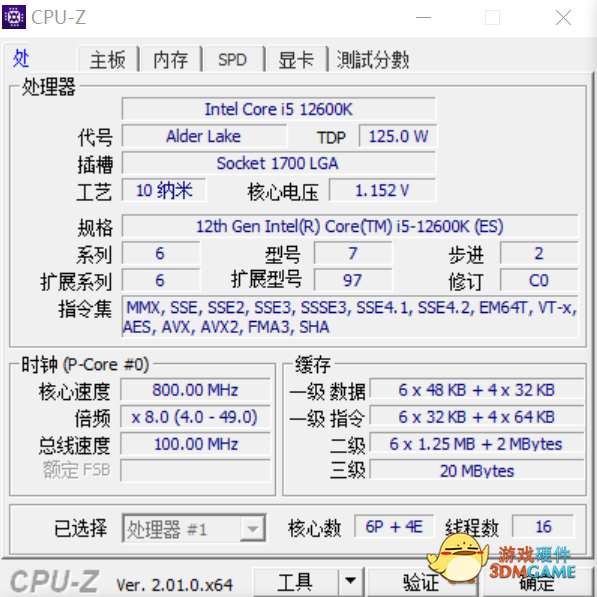
Task: Click the thread count value 16
Action: (543, 527)
